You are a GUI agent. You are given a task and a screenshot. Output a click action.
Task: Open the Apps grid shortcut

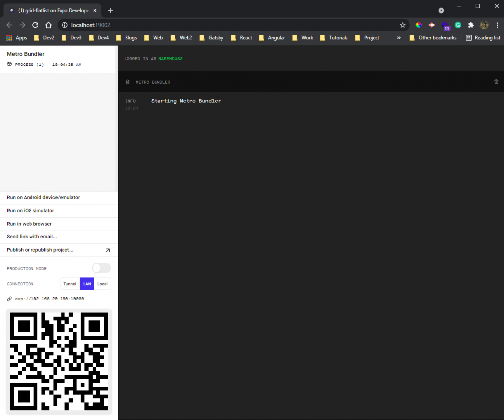tap(17, 37)
